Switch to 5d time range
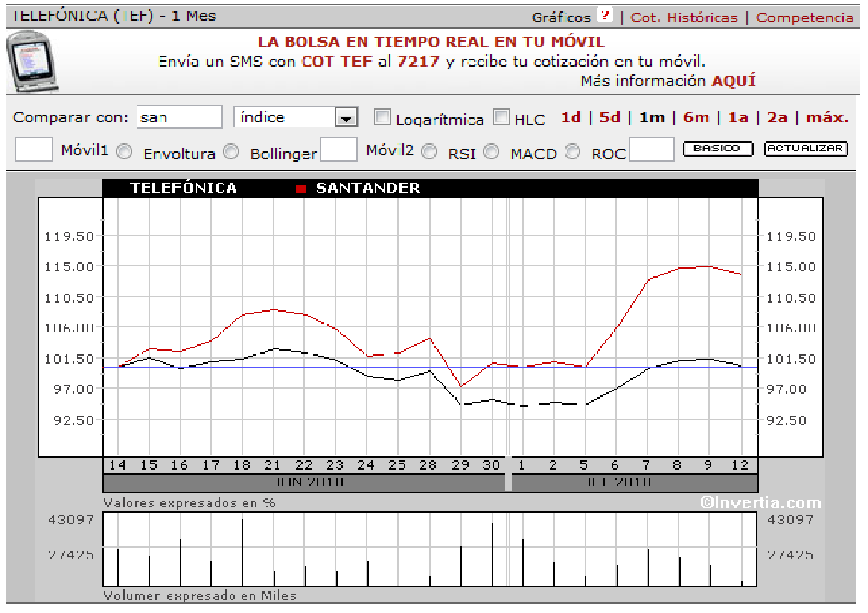 click(x=610, y=117)
